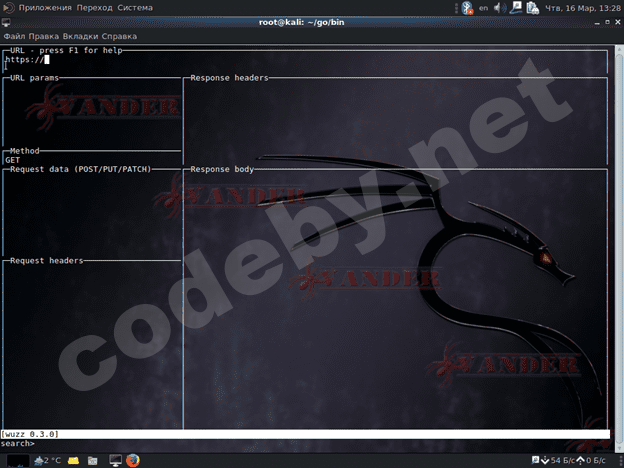The height and width of the screenshot is (468, 624).
Task: Open the terminal Файл menu
Action: tap(14, 36)
